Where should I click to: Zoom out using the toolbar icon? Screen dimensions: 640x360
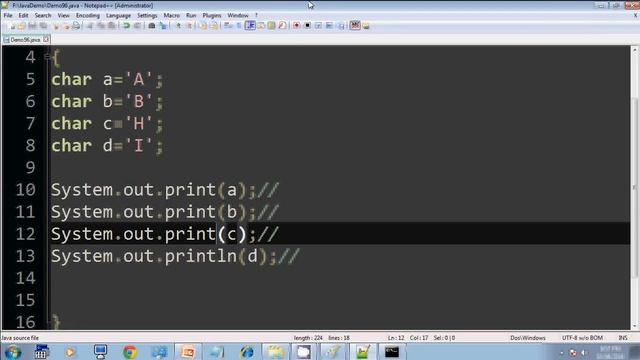click(x=189, y=26)
